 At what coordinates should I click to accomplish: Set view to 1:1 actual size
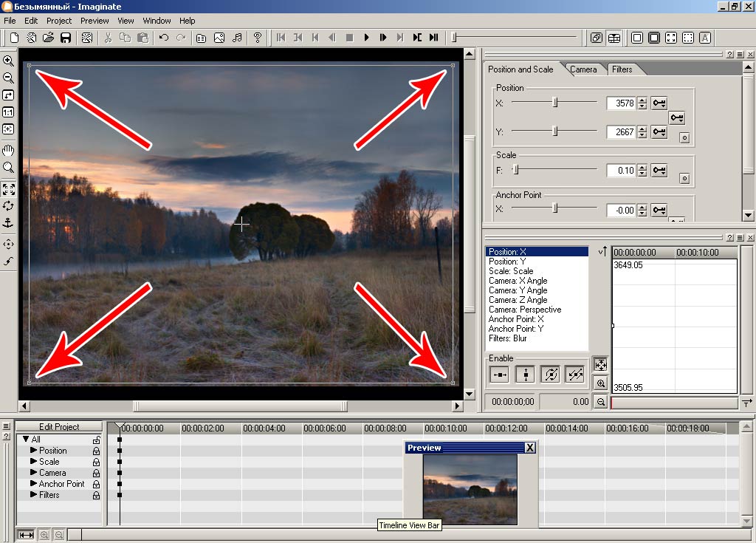[x=8, y=112]
